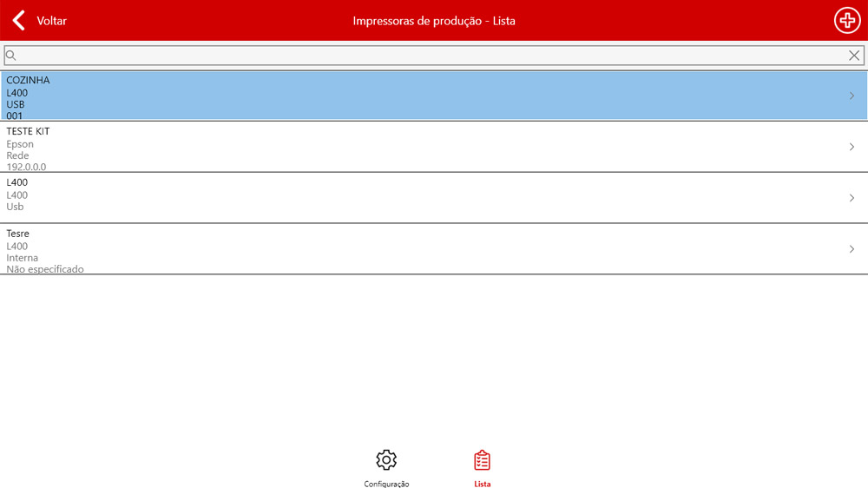Open the L400 Usb printer entry
The width and height of the screenshot is (868, 488).
[16, 182]
